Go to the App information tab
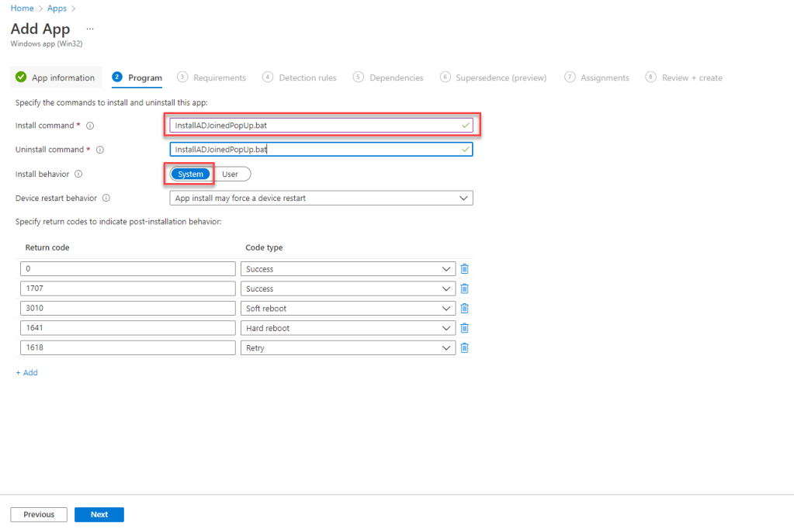Viewport: 794px width, 532px height. (56, 78)
